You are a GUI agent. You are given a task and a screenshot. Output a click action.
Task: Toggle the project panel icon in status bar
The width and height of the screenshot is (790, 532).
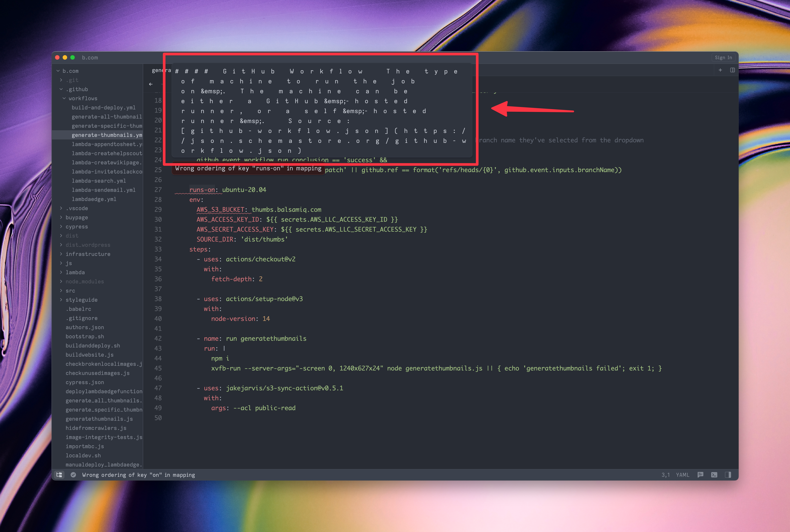(x=59, y=475)
